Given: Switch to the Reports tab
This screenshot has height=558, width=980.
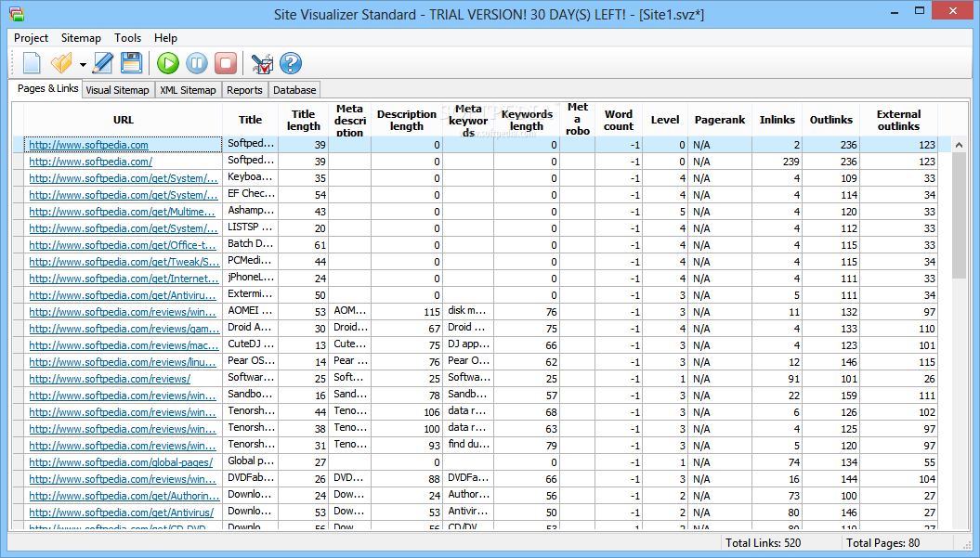Looking at the screenshot, I should [x=244, y=90].
